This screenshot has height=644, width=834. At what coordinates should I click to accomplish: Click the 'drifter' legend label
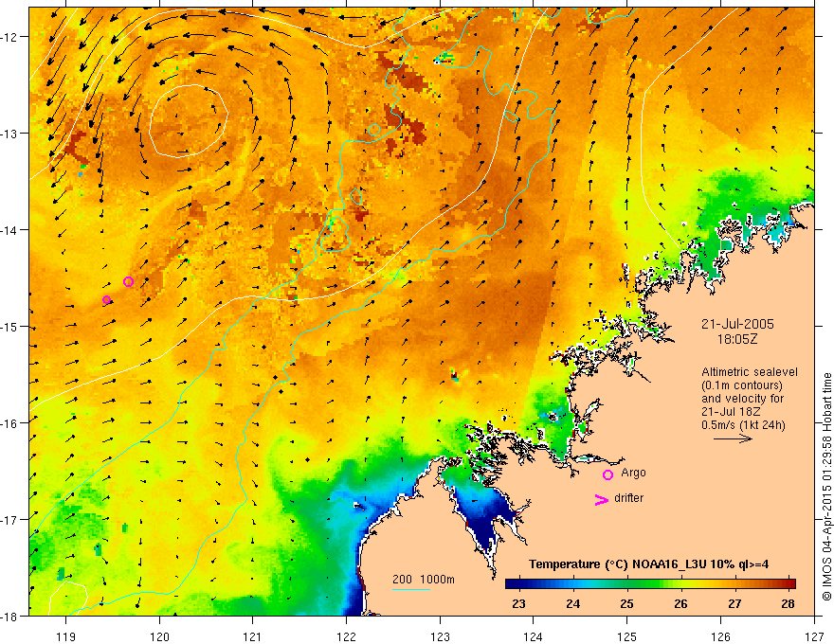pyautogui.click(x=628, y=498)
